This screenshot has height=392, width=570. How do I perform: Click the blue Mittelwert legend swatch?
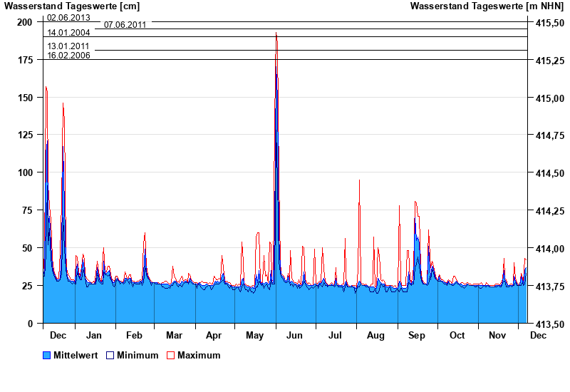46,355
